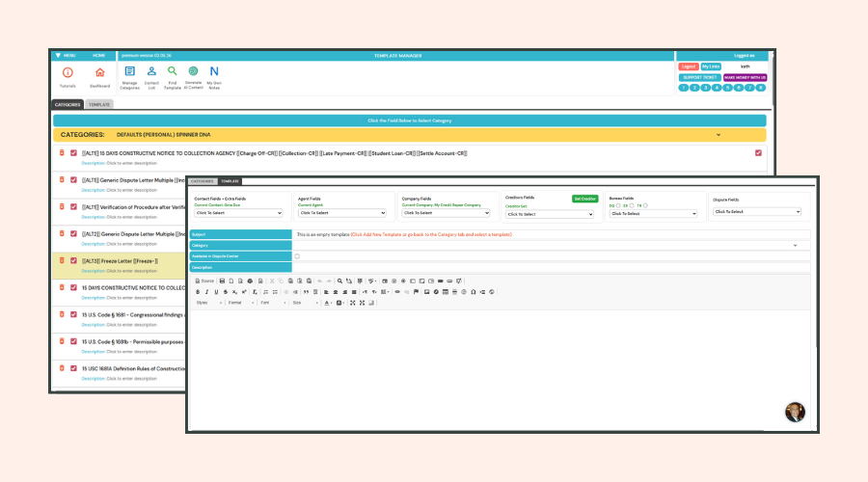The image size is (868, 482).
Task: Click the Insert Table icon
Action: (445, 292)
